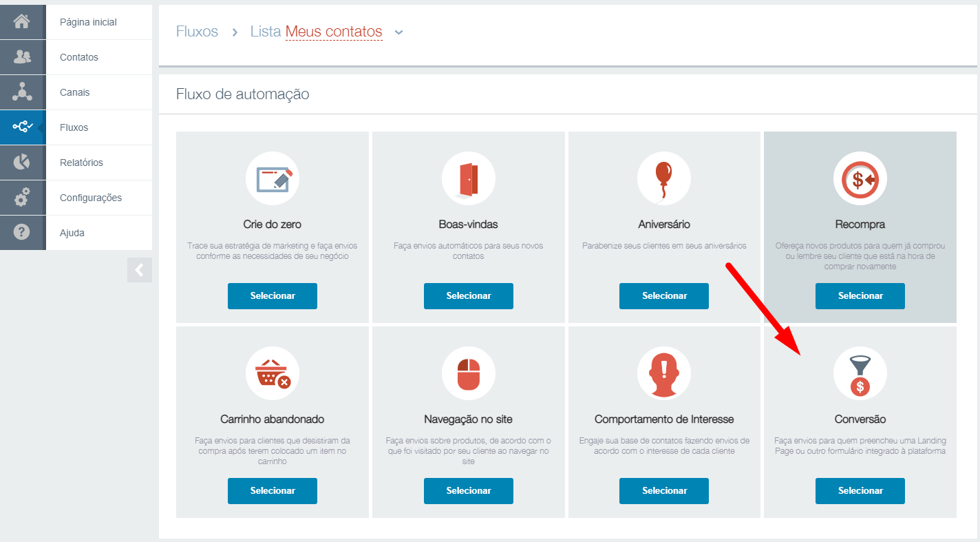Open Relatórios menu item
This screenshot has height=542, width=980.
(x=99, y=163)
